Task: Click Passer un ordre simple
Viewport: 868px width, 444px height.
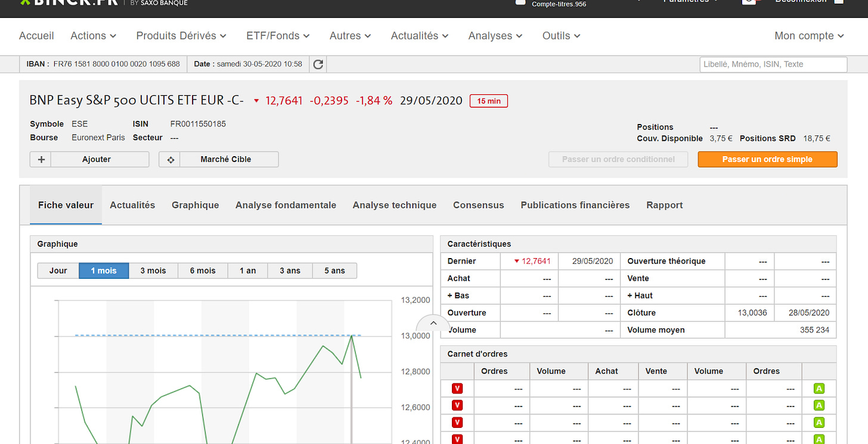Action: [x=767, y=159]
